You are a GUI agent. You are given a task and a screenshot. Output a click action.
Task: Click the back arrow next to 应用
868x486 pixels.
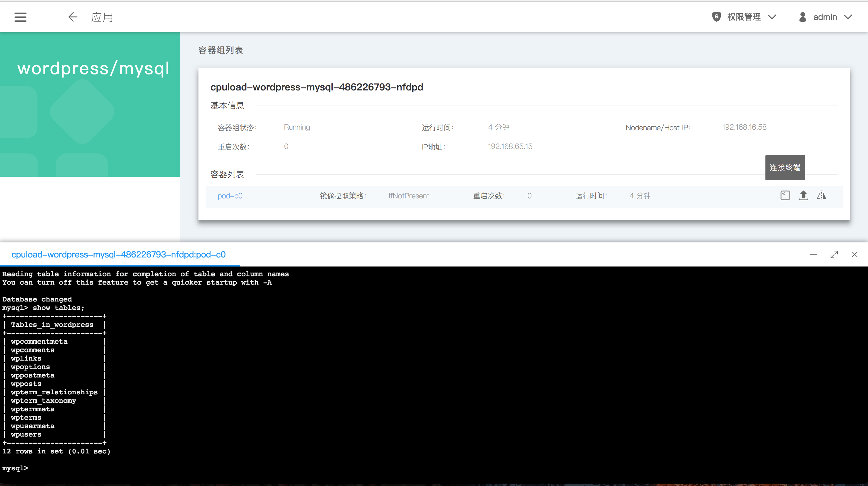pyautogui.click(x=73, y=17)
